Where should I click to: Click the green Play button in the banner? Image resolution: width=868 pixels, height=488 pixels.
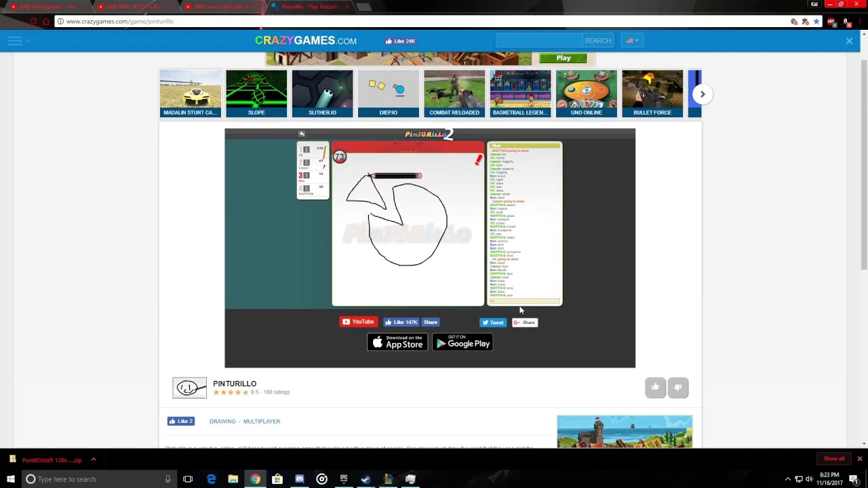click(564, 58)
